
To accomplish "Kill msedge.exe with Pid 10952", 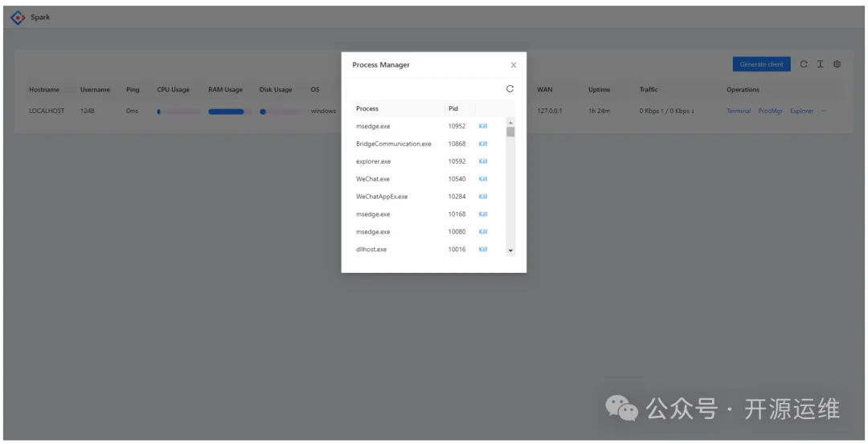I will pyautogui.click(x=483, y=126).
